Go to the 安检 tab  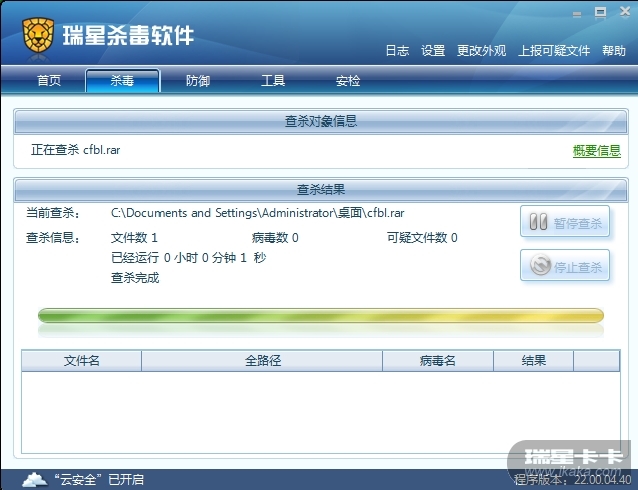348,81
